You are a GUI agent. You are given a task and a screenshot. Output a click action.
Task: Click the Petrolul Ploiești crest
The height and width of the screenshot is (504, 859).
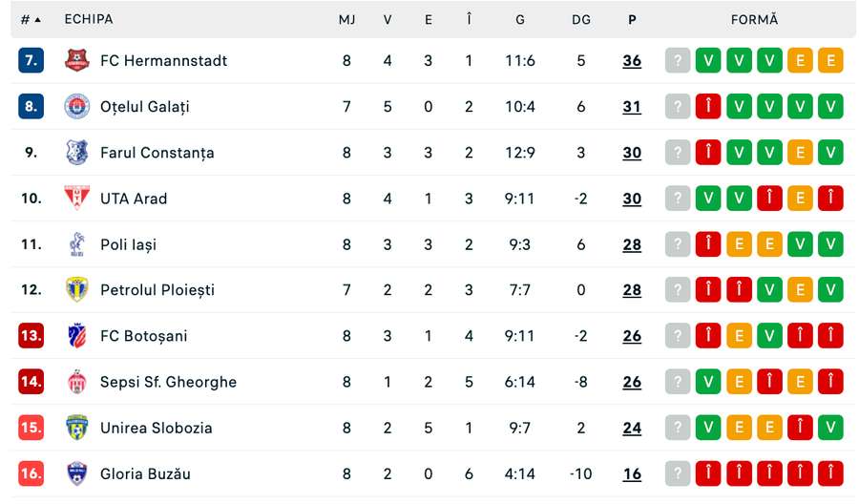[76, 290]
